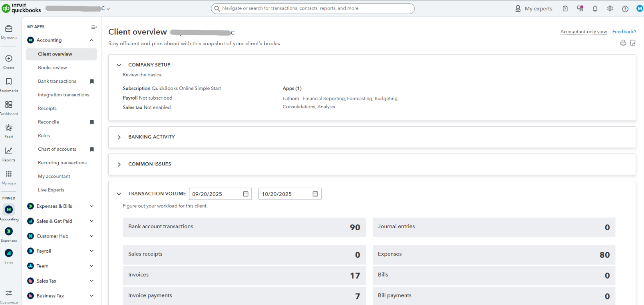Screen dimensions: 644x305
Task: Open the My apps grid icon
Action: [9, 174]
